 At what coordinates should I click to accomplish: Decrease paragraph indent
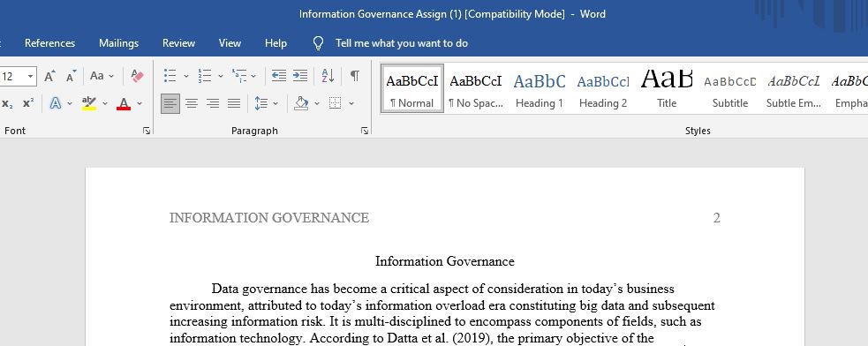click(279, 76)
